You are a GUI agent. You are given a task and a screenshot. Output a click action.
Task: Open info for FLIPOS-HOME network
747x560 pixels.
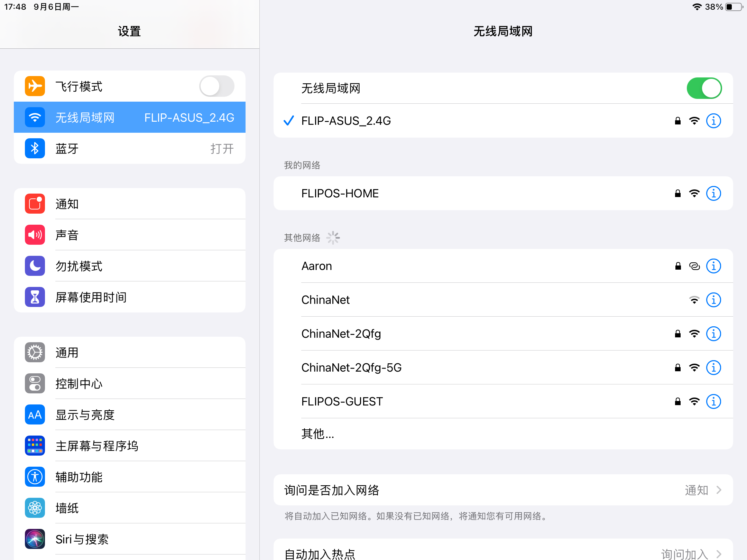713,193
